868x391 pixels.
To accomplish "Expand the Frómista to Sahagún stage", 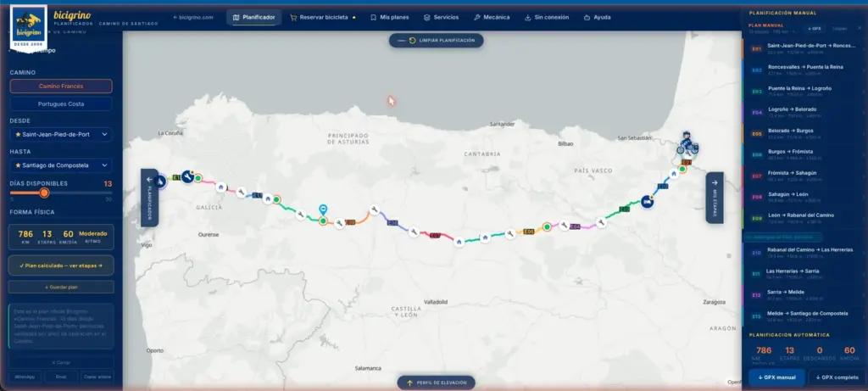I will click(x=805, y=176).
